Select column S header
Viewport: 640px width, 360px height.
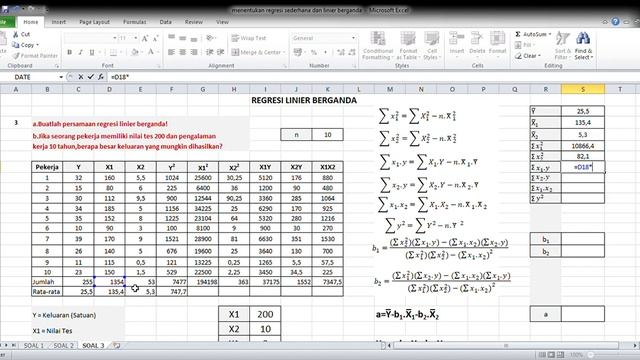point(583,89)
